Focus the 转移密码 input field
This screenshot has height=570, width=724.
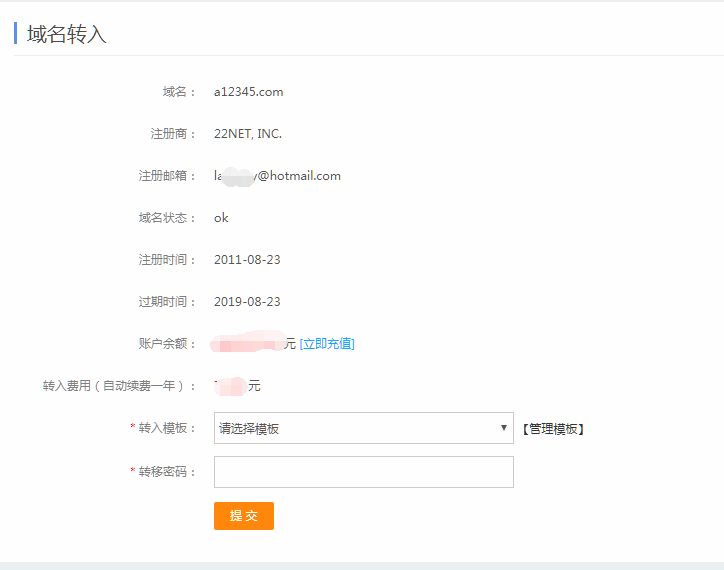pos(363,472)
